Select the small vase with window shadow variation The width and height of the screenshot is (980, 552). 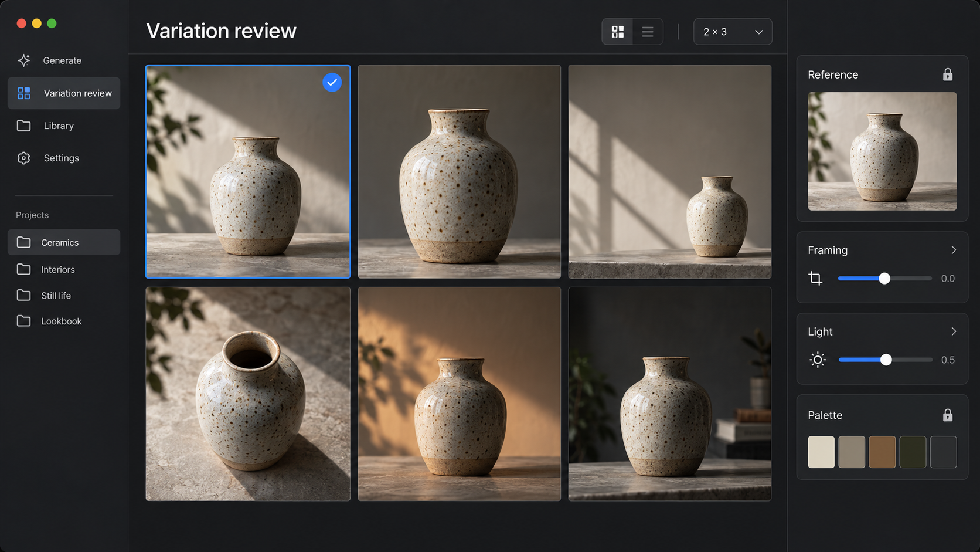pyautogui.click(x=670, y=171)
